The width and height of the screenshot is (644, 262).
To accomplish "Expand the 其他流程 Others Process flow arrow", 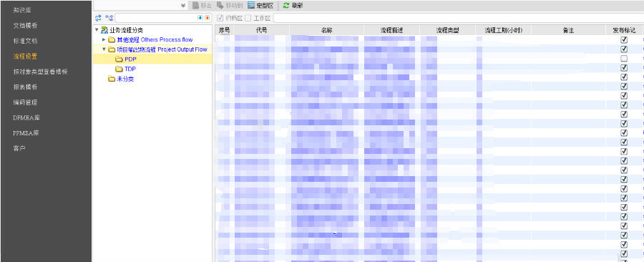I will click(104, 40).
